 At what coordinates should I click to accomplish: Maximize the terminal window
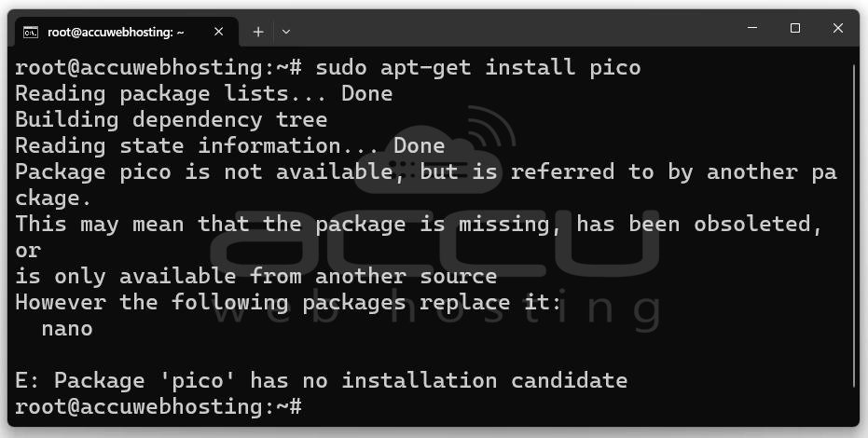795,28
